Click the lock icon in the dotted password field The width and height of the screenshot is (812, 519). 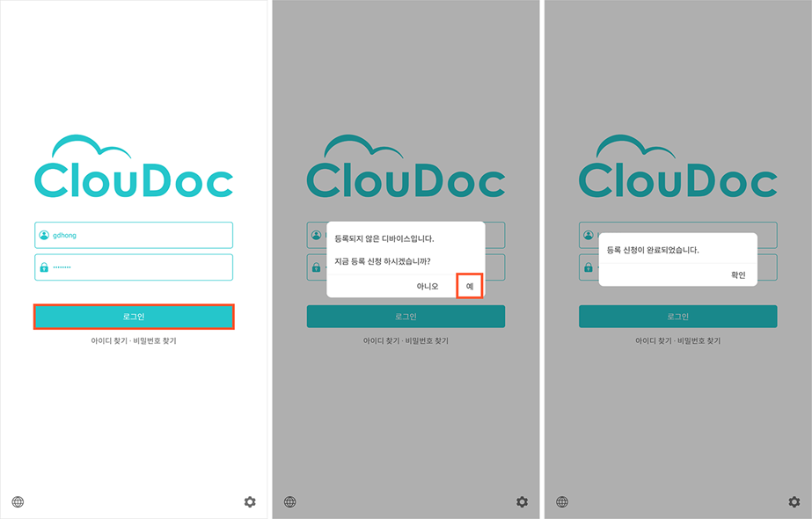[44, 267]
